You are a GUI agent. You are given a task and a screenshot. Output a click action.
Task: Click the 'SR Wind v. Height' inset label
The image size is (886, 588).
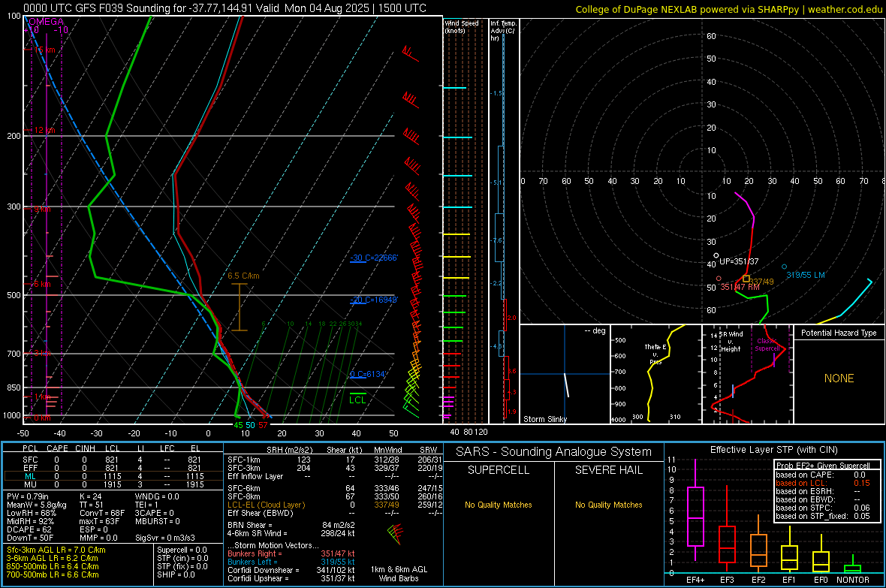[x=732, y=342]
